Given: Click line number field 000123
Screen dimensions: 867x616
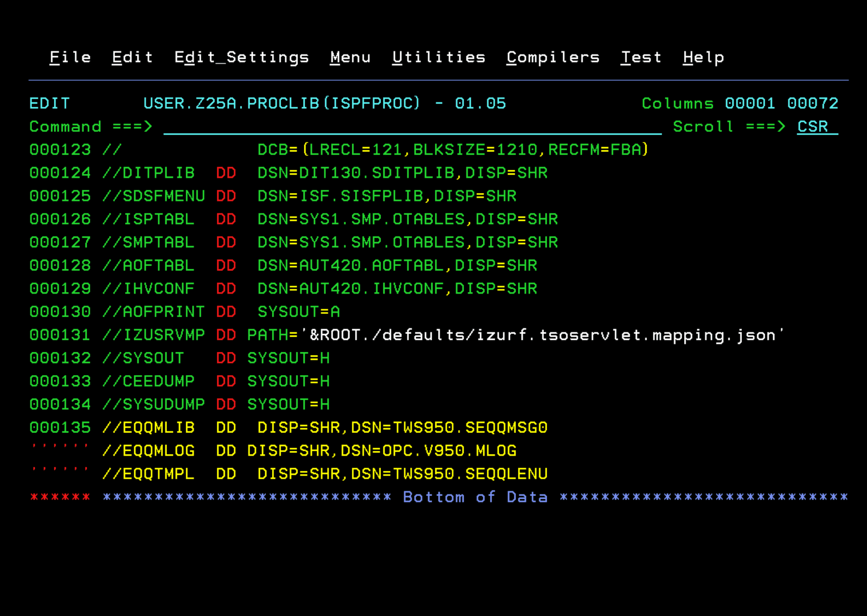Looking at the screenshot, I should tap(60, 150).
